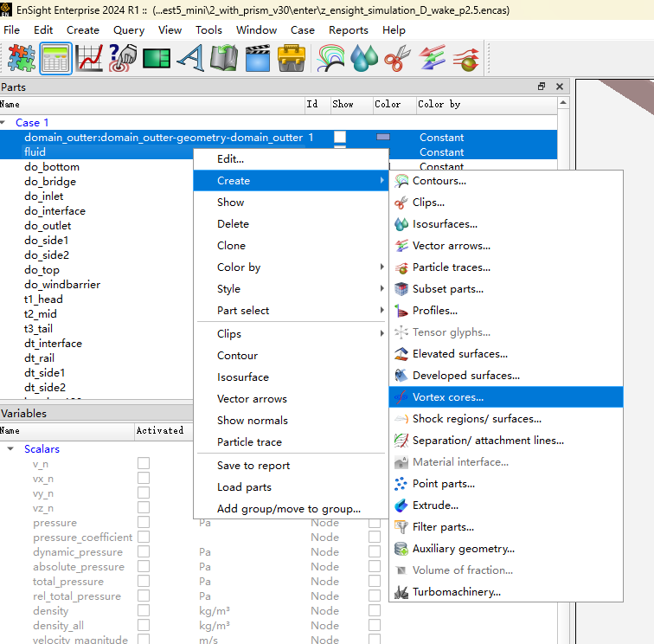Click the color swatch of domain_outter part
This screenshot has height=644, width=654.
[383, 138]
